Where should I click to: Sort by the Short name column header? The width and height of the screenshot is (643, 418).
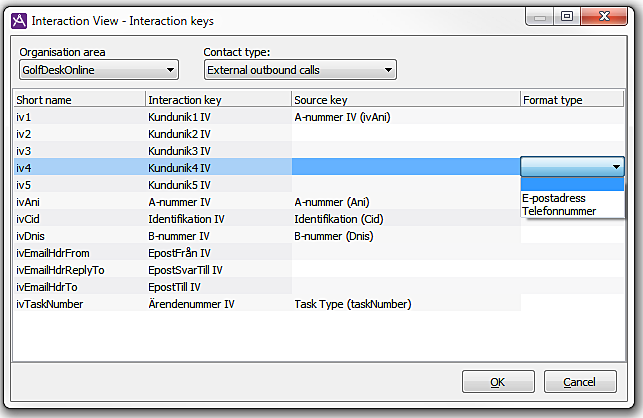[78, 100]
